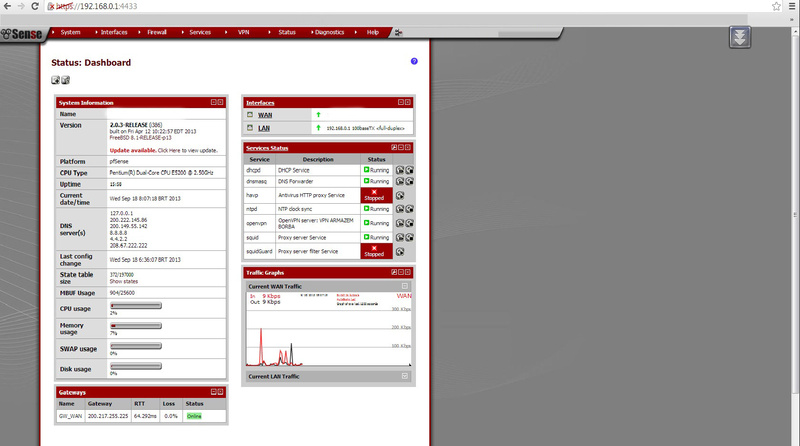Open the Diagnostics menu

330,32
